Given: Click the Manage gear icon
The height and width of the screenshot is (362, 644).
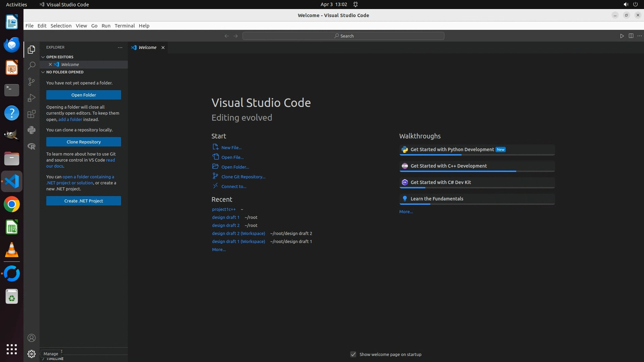Looking at the screenshot, I should point(32,354).
